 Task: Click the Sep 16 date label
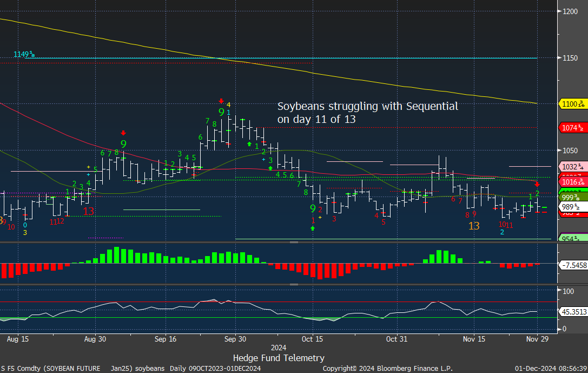tap(166, 339)
